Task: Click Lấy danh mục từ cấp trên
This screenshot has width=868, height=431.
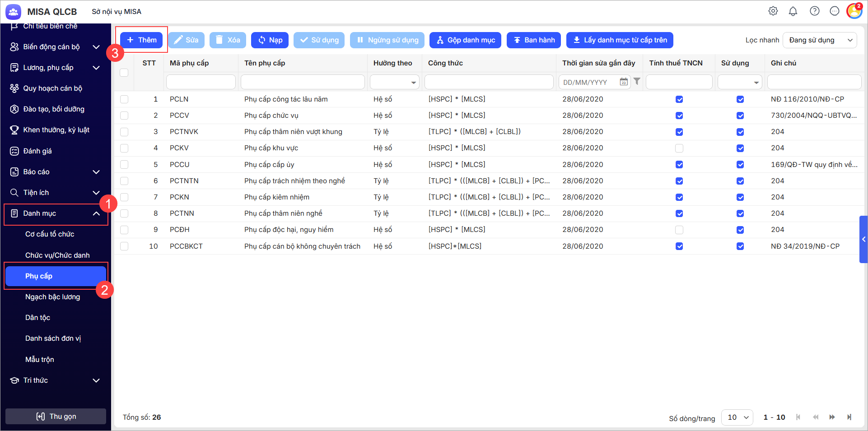Action: [620, 40]
